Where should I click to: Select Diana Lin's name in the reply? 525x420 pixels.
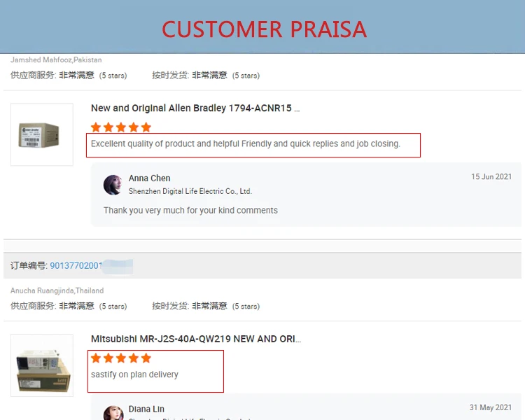pos(146,409)
